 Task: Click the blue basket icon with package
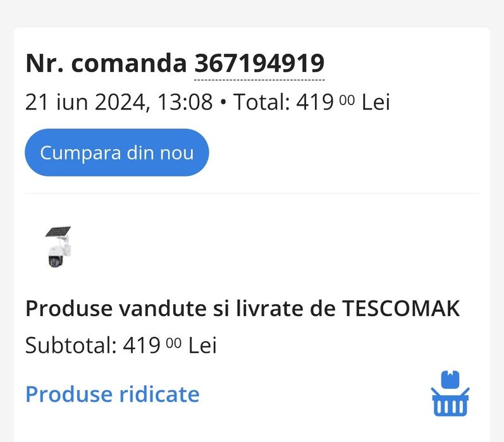click(450, 394)
